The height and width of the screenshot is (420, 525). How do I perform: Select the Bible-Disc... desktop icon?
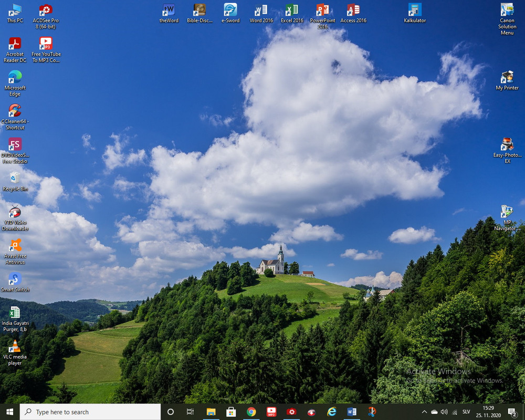coord(199,14)
